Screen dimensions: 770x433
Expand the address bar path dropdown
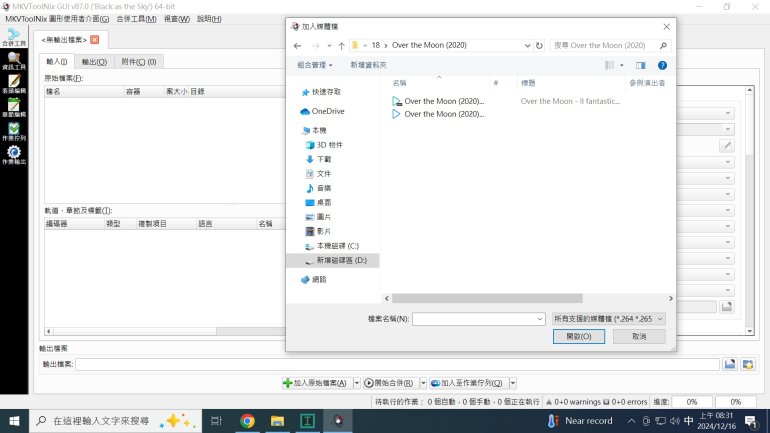tap(527, 45)
